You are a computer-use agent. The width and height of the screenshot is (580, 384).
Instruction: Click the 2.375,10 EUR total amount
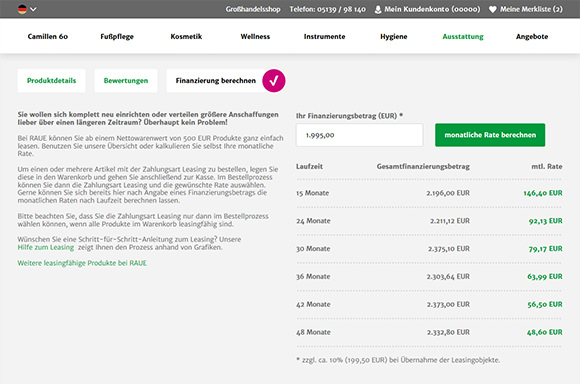449,249
